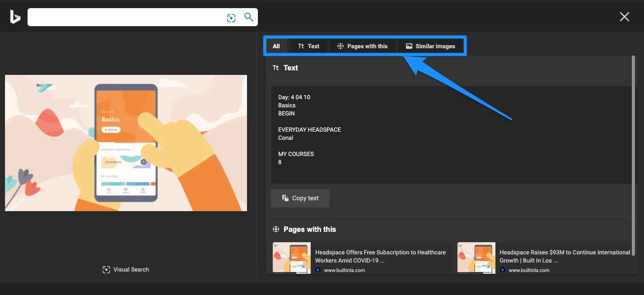
Task: Switch to Similar images tab
Action: (x=430, y=46)
